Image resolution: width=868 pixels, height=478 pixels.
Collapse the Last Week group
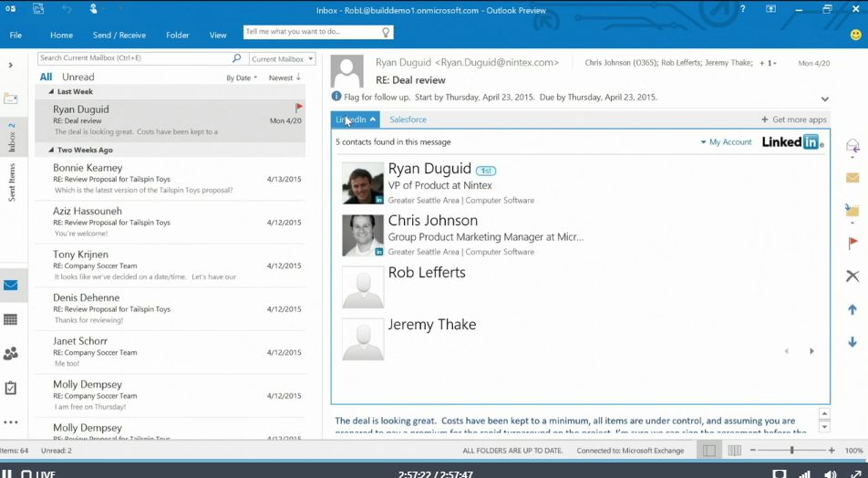(51, 91)
